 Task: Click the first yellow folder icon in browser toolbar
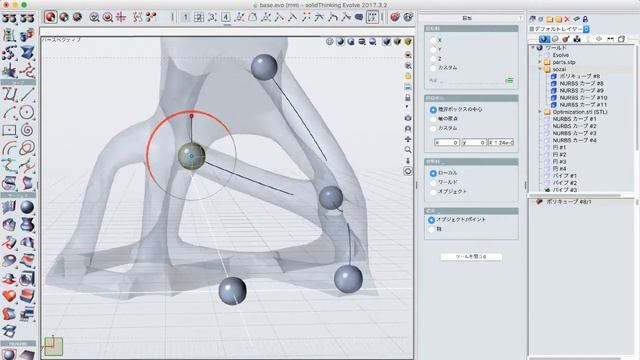pyautogui.click(x=549, y=19)
